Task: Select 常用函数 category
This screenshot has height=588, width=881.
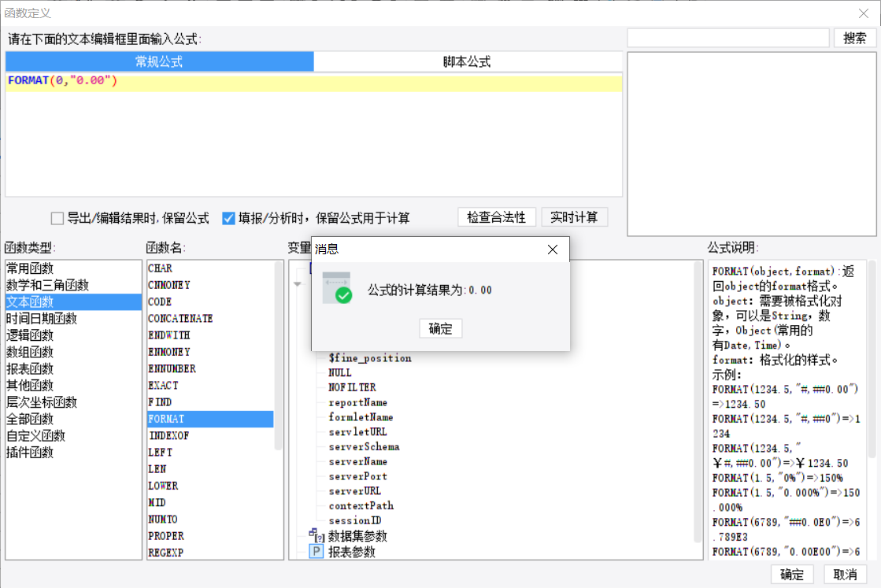Action: click(73, 268)
